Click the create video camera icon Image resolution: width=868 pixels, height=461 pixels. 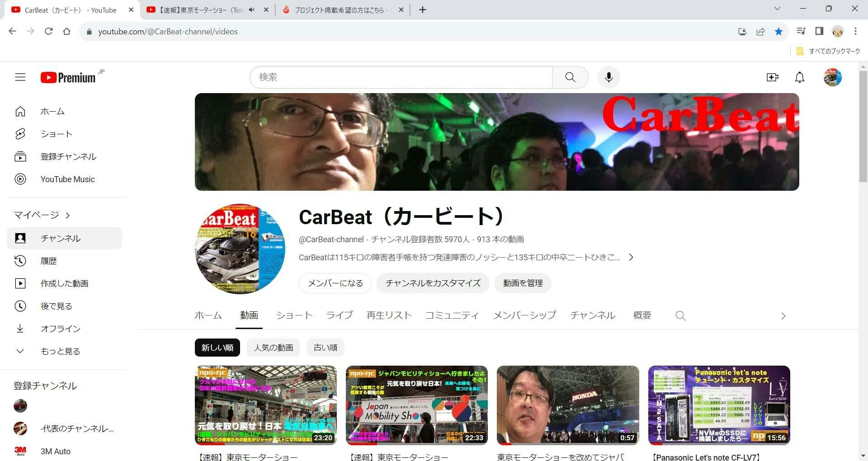(x=772, y=77)
